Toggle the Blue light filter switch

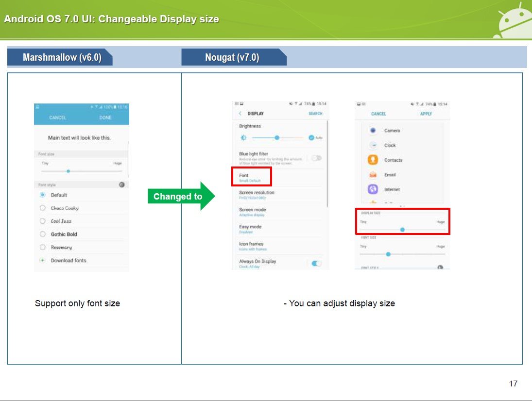click(x=316, y=158)
